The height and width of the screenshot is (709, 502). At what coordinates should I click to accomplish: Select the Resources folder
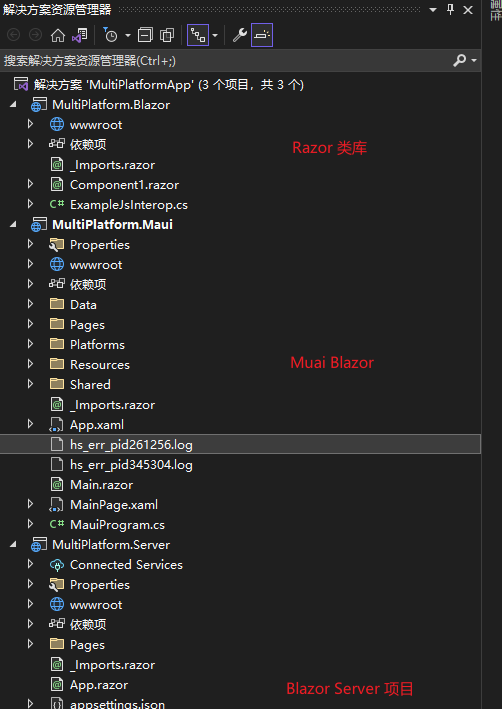pyautogui.click(x=99, y=364)
